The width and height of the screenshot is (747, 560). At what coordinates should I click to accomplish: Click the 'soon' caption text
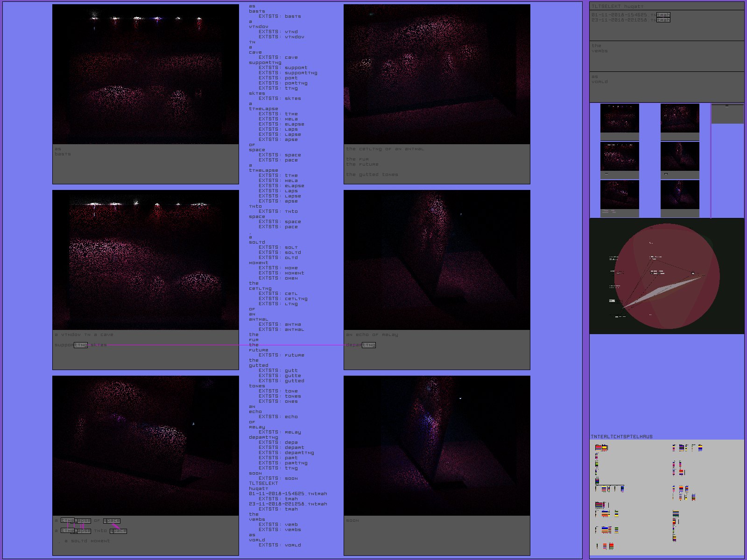point(352,520)
